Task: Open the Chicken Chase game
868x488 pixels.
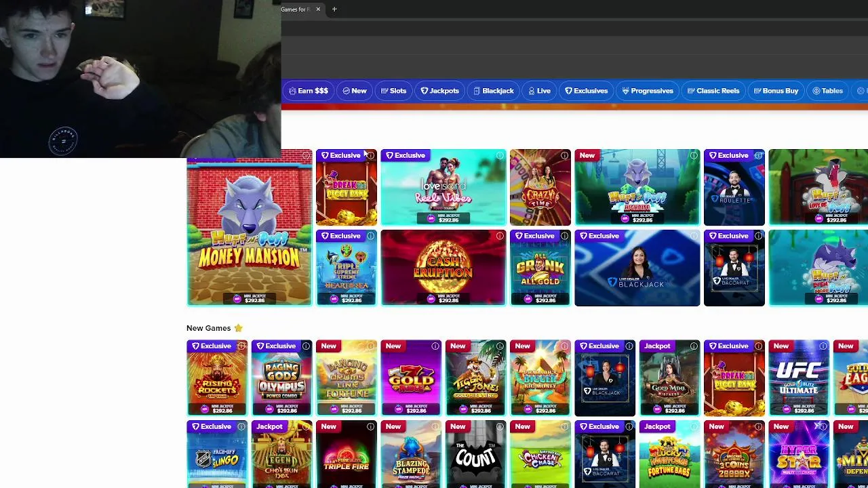Action: [x=540, y=454]
